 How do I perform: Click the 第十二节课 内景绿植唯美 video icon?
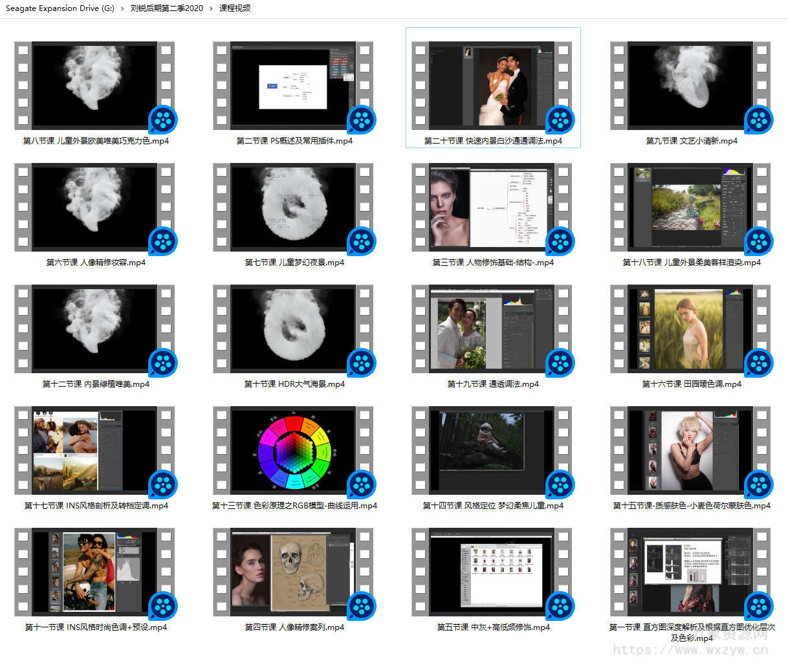95,329
